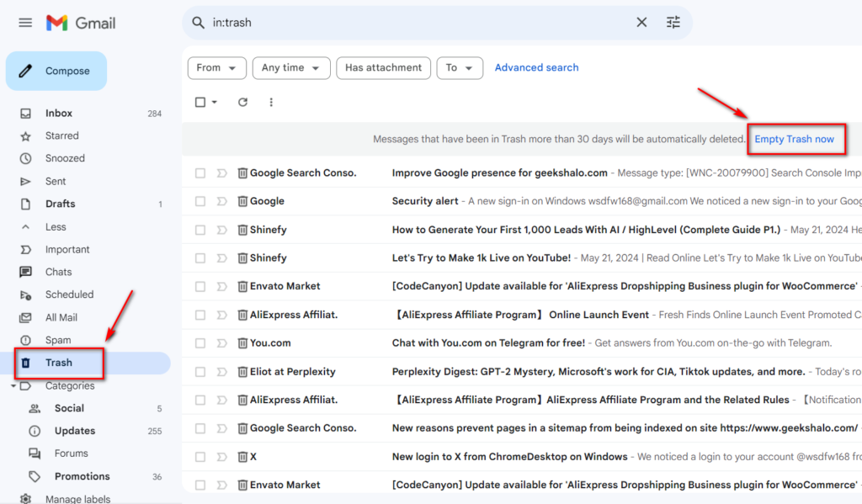Select checkbox for Security alert email
This screenshot has height=504, width=862.
click(200, 201)
